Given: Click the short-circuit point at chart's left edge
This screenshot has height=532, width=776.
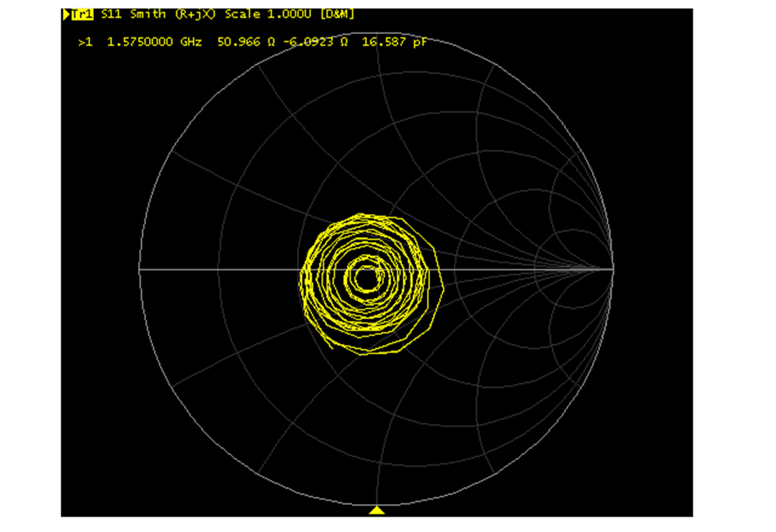Looking at the screenshot, I should click(x=140, y=269).
